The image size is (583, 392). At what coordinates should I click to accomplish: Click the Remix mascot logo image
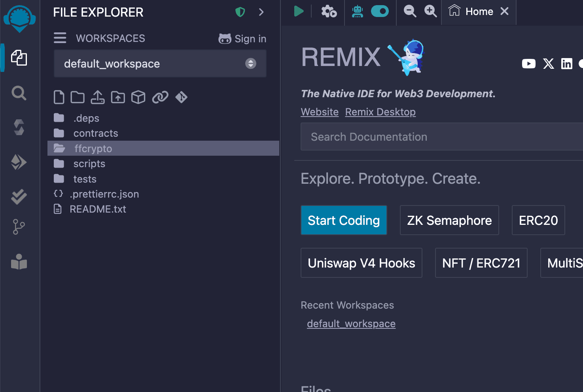pyautogui.click(x=406, y=57)
